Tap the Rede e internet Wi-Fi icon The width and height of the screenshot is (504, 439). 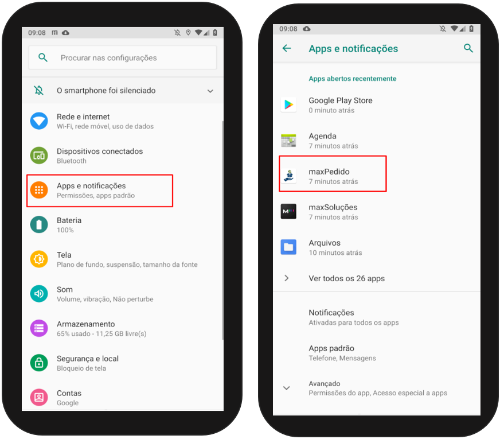coord(39,121)
